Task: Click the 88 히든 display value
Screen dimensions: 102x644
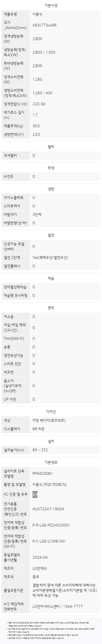Action: 38,429
